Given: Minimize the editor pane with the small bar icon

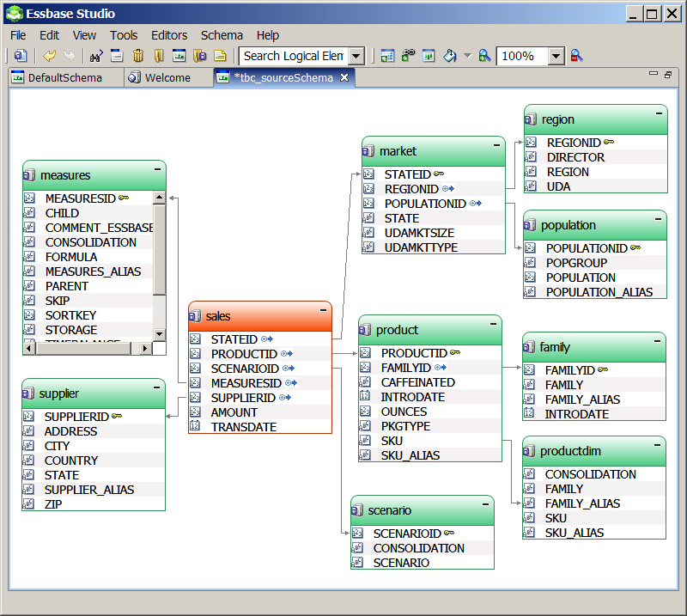Looking at the screenshot, I should click(654, 74).
